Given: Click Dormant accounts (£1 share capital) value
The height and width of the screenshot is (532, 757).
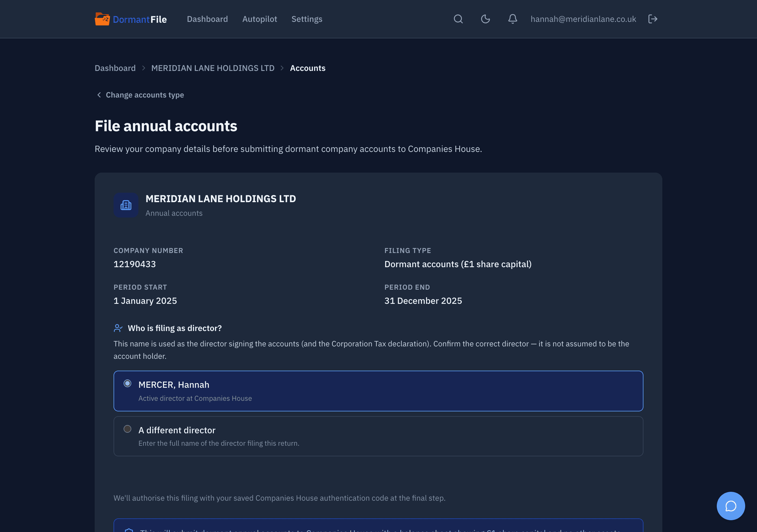Looking at the screenshot, I should coord(458,264).
